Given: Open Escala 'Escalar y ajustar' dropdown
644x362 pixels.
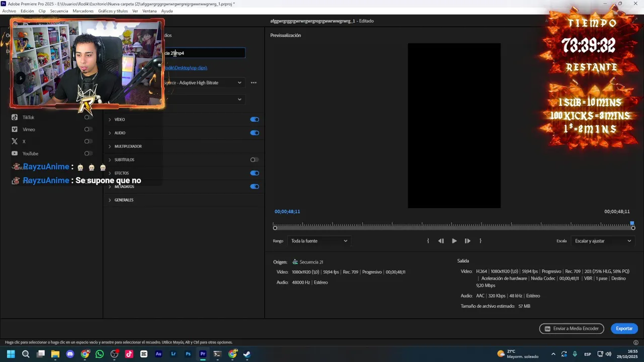Looking at the screenshot, I should coord(603,241).
